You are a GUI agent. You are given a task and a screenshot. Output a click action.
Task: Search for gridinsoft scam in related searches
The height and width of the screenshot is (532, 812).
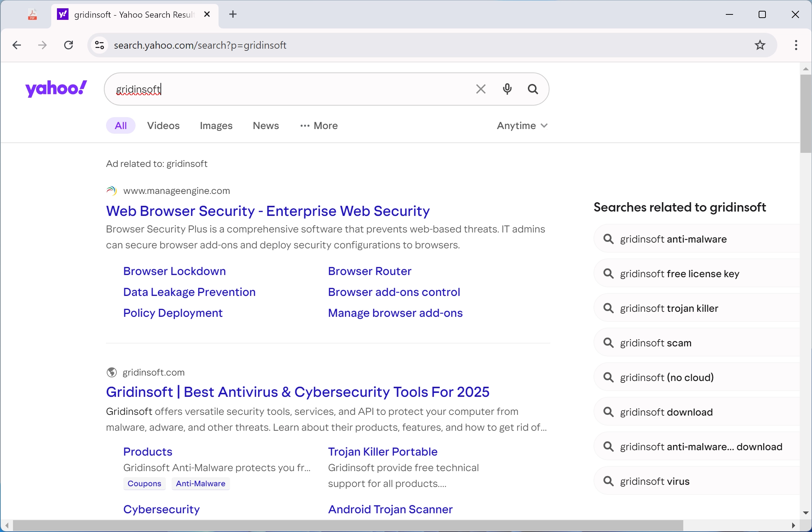[x=655, y=342]
